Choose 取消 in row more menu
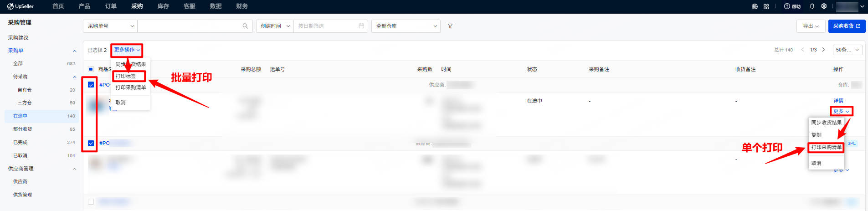Image resolution: width=868 pixels, height=211 pixels. point(817,163)
